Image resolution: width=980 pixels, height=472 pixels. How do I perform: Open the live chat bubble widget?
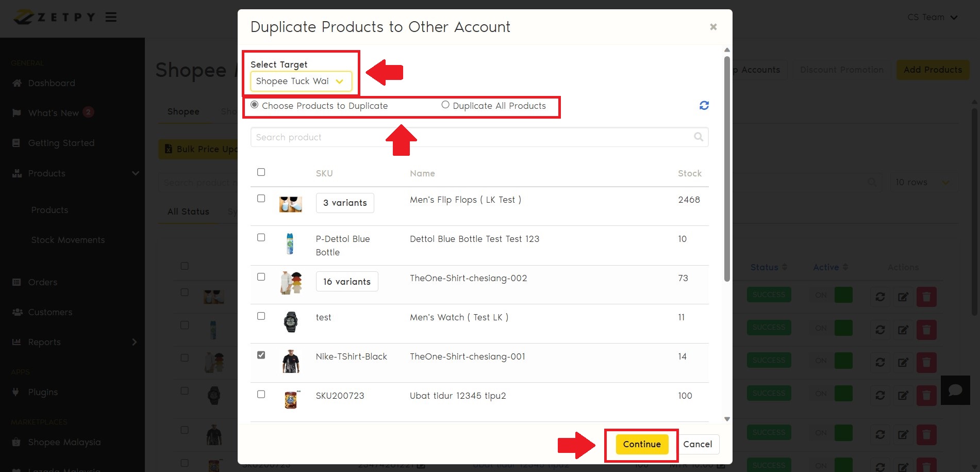tap(955, 390)
